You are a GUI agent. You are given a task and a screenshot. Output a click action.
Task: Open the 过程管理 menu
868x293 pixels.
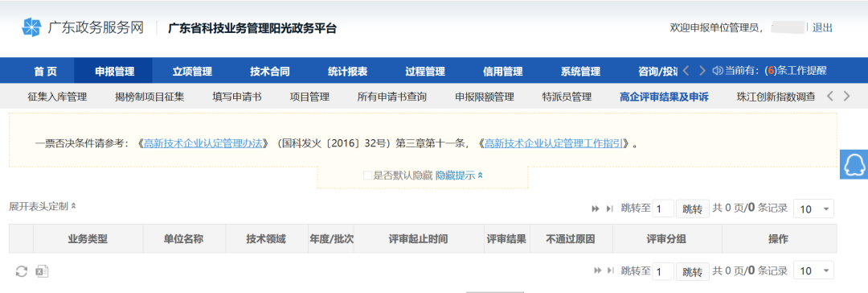point(425,71)
